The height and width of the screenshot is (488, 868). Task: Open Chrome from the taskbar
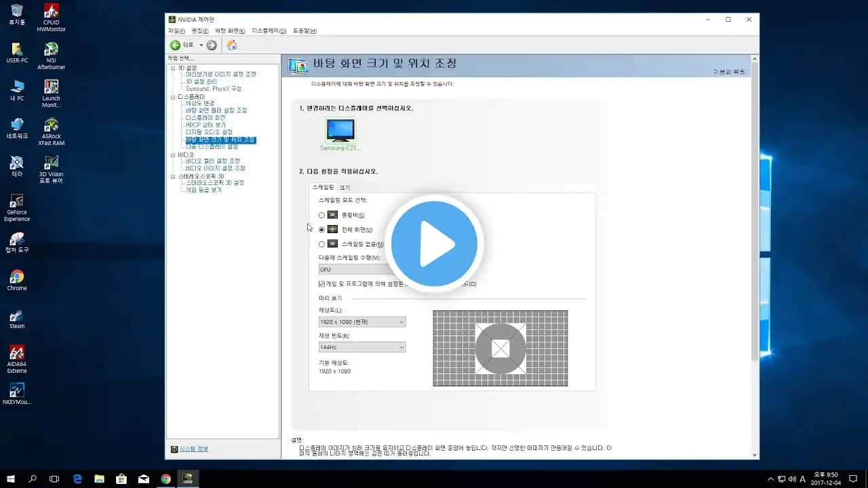165,479
